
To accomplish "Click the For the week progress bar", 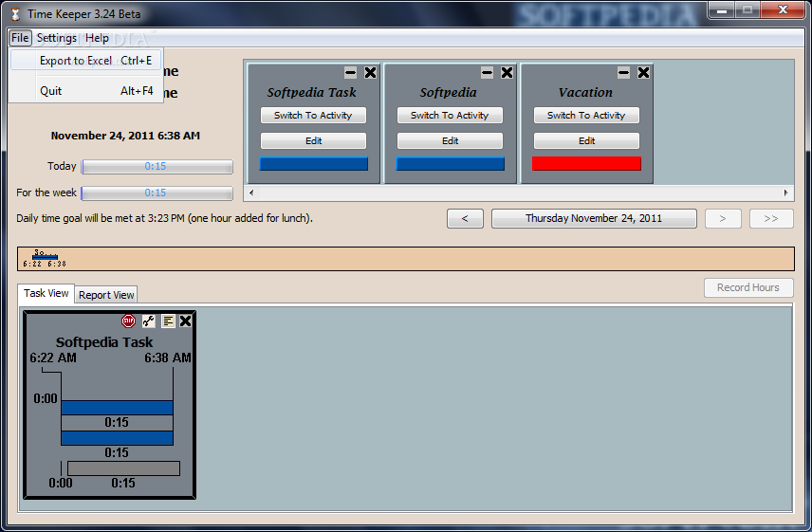I will pos(157,193).
